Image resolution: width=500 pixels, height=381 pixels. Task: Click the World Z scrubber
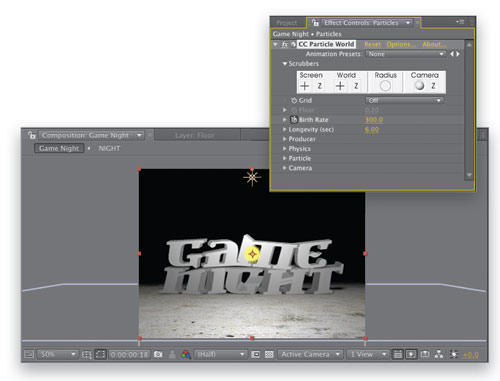tap(356, 86)
